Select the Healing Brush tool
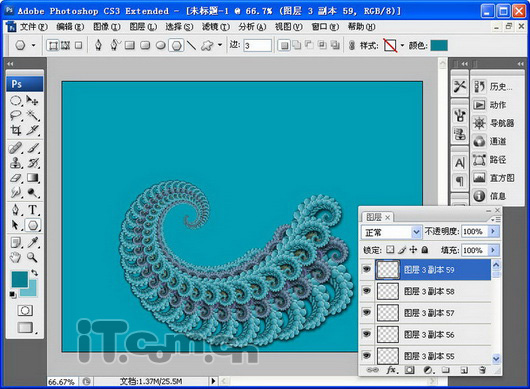Viewport: 530px width, 389px height. point(15,148)
